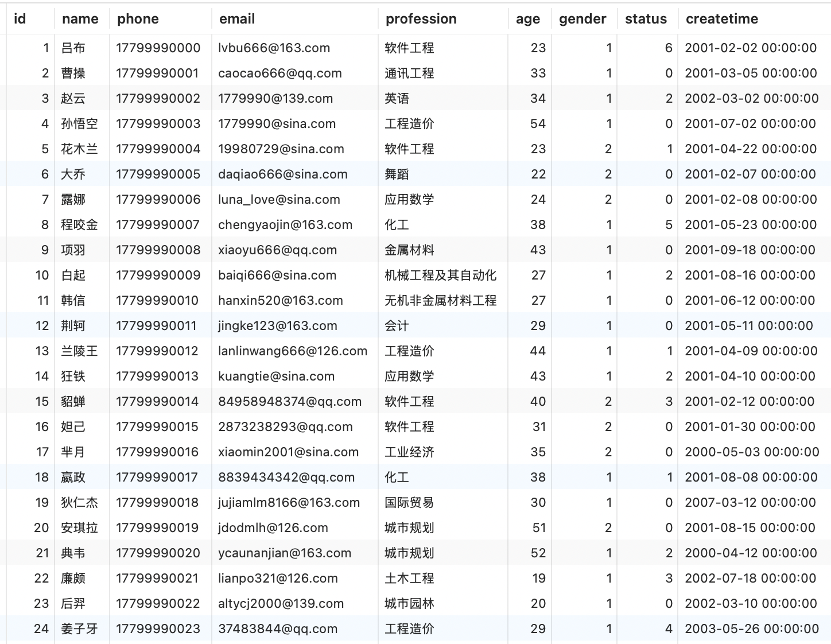Select the name cell 妲己

[x=73, y=427]
